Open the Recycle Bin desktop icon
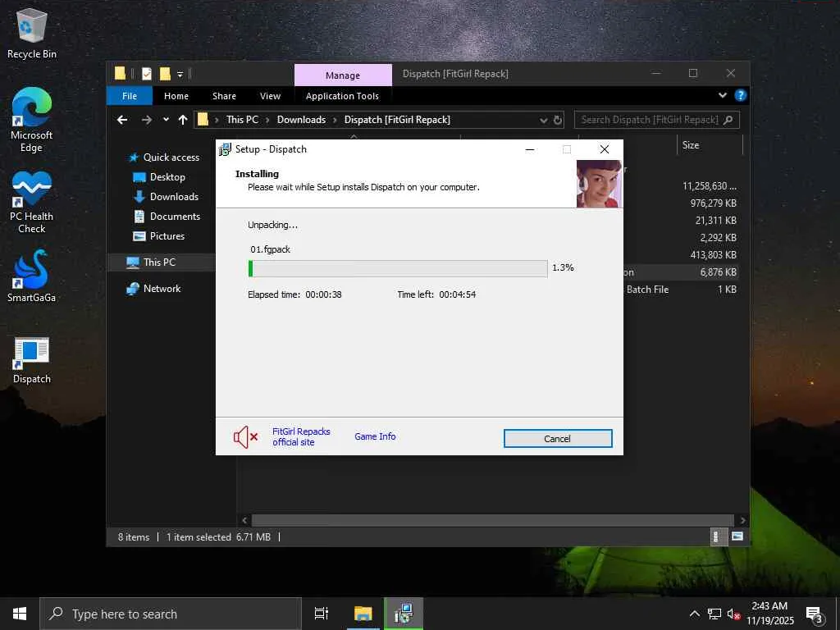840x630 pixels. [x=32, y=33]
